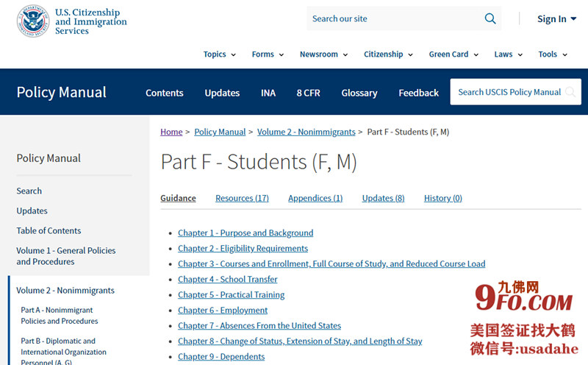Image resolution: width=588 pixels, height=365 pixels.
Task: Expand the Tools menu
Action: point(553,54)
